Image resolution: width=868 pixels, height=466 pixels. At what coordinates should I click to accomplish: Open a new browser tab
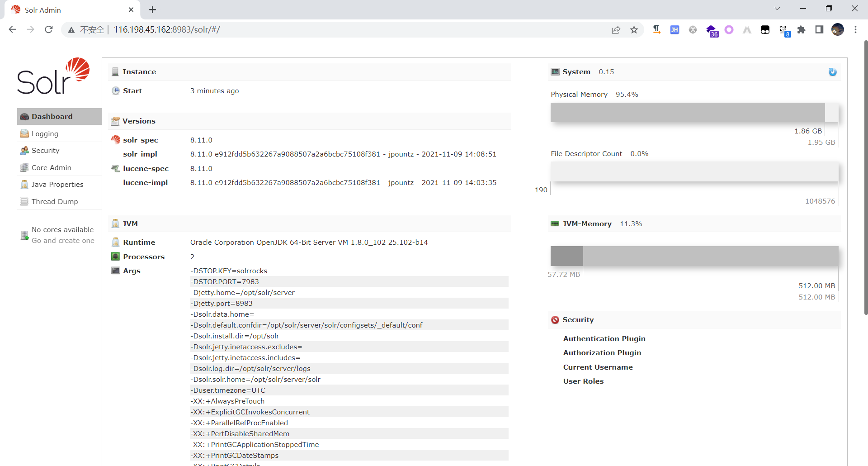click(153, 10)
